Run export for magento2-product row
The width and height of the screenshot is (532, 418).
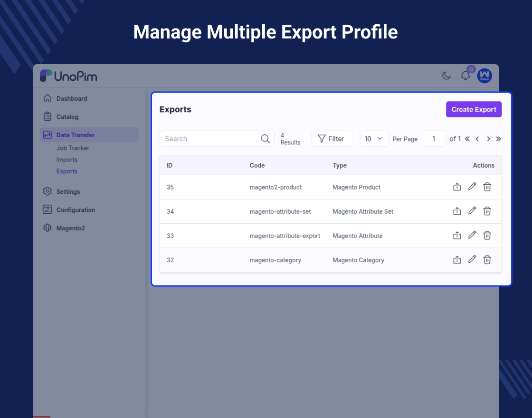(457, 187)
